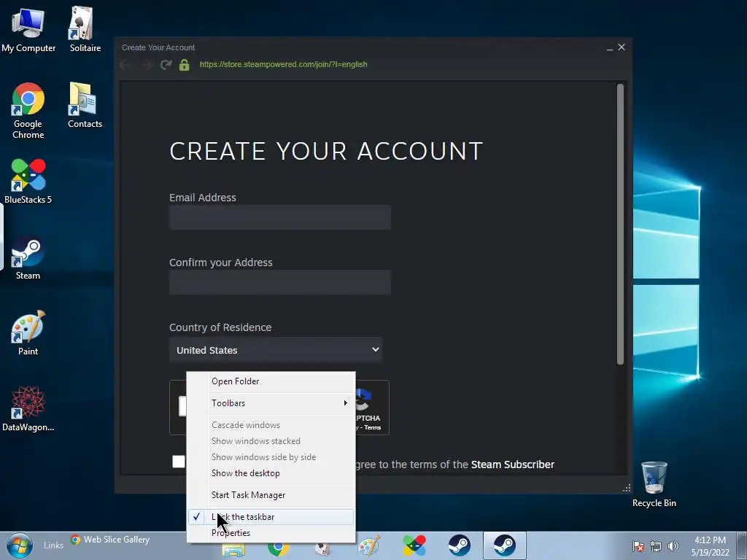
Task: Open the My Computer desktop icon
Action: point(28,29)
